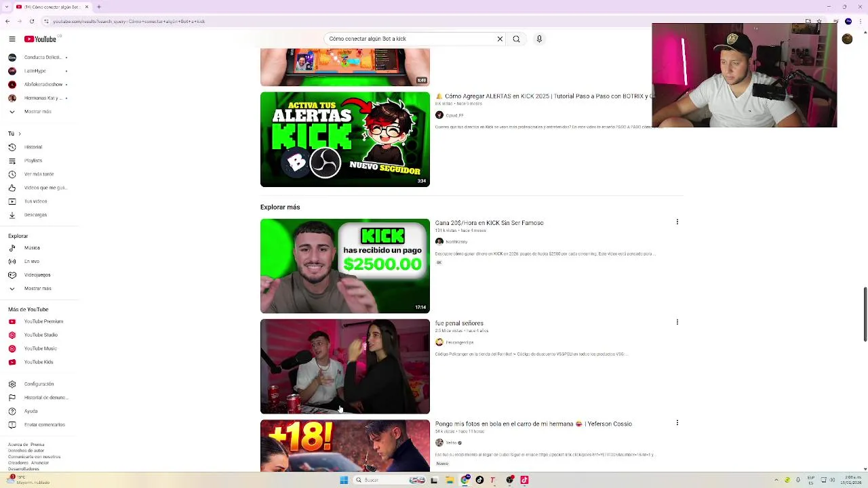Screen dimensions: 868x488
Task: Expand subscriptions with Mostrar más
Action: pyautogui.click(x=39, y=112)
